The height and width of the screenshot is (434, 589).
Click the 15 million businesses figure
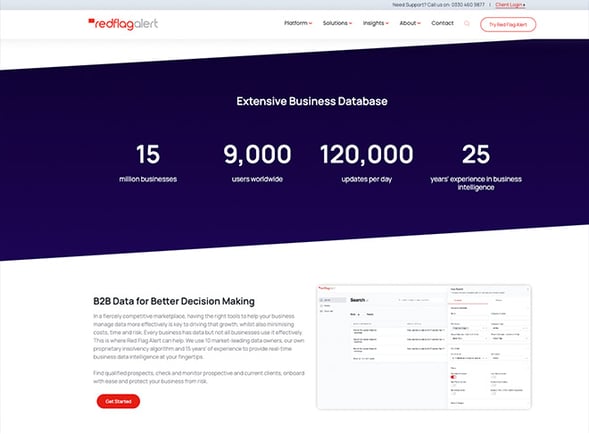pos(148,154)
